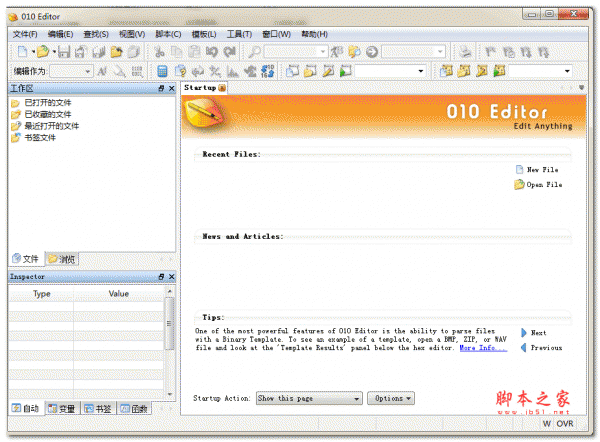Click the Undo arrow icon
This screenshot has height=442, width=600.
click(212, 52)
